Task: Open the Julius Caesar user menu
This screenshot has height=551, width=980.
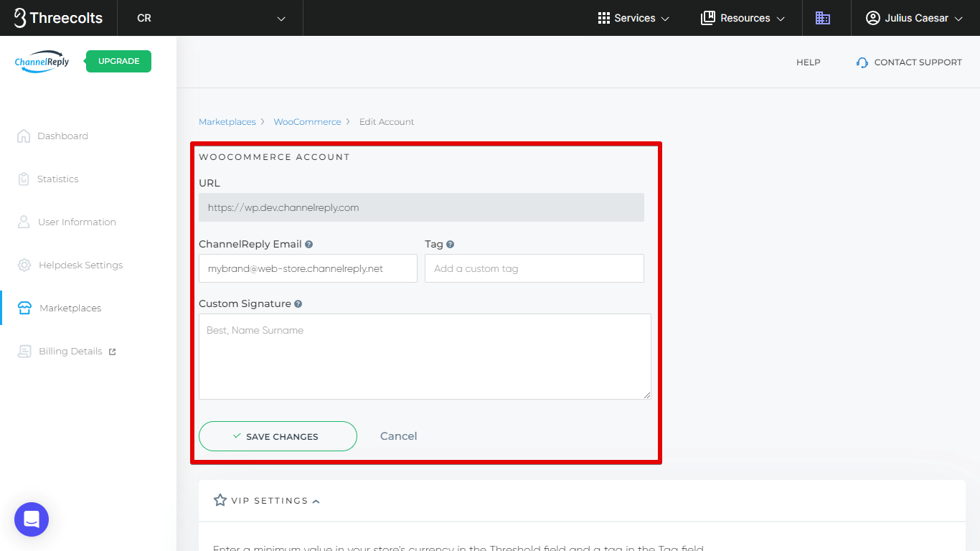Action: [x=914, y=18]
